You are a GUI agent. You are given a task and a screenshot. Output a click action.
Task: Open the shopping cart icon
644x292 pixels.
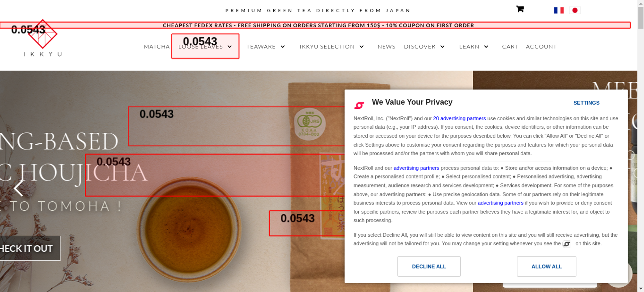[520, 9]
